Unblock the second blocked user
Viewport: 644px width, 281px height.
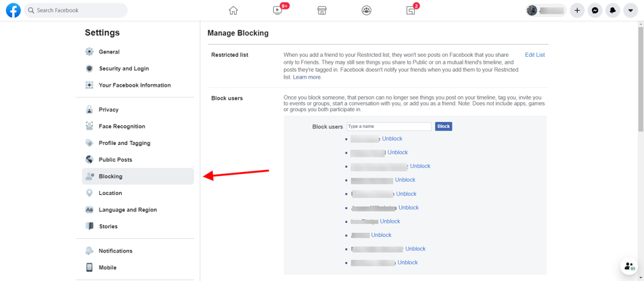click(398, 152)
